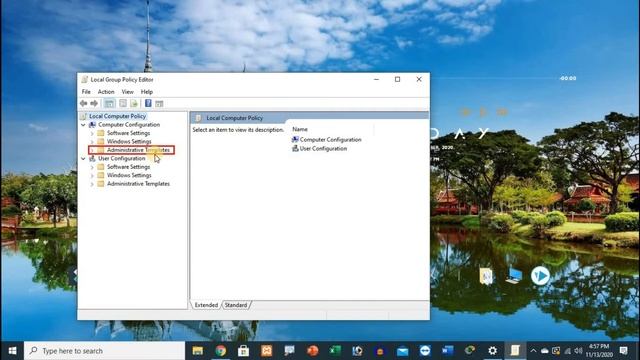Expand Windows Settings under User Configuration

coord(92,175)
